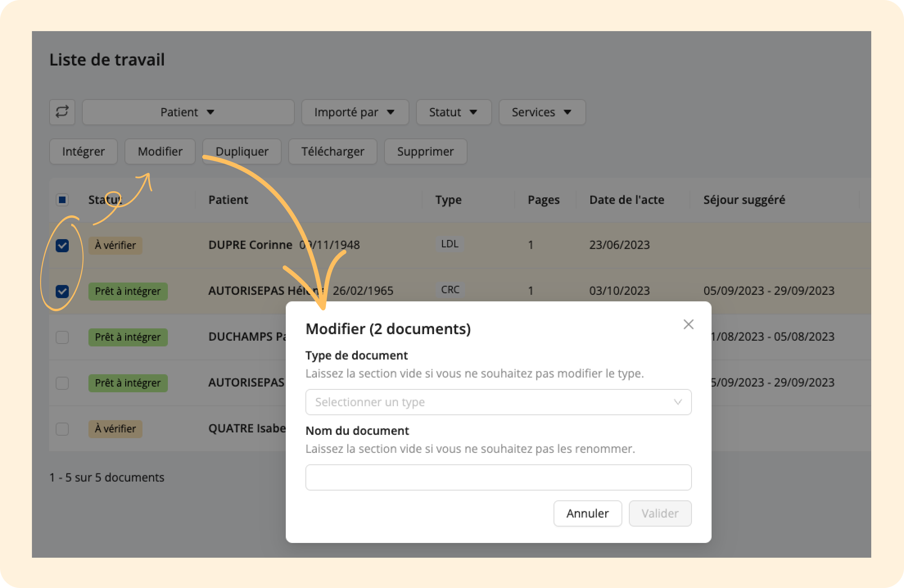Click the Télécharger button
This screenshot has width=904, height=588.
coord(333,152)
